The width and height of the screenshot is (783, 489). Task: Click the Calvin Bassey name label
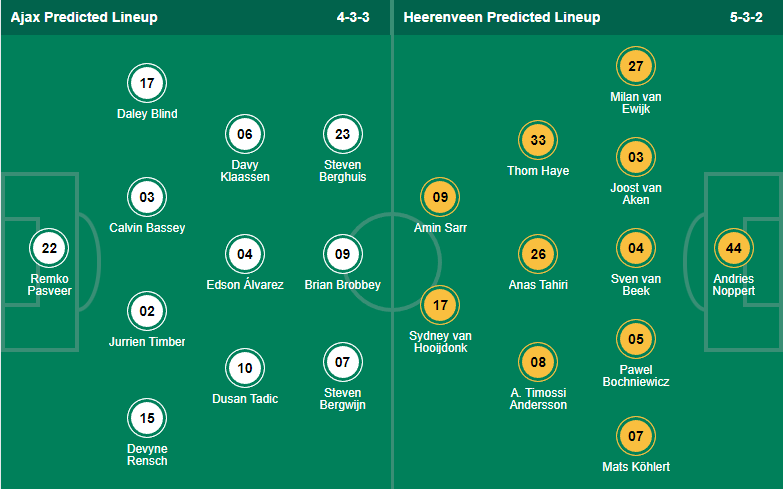point(147,228)
